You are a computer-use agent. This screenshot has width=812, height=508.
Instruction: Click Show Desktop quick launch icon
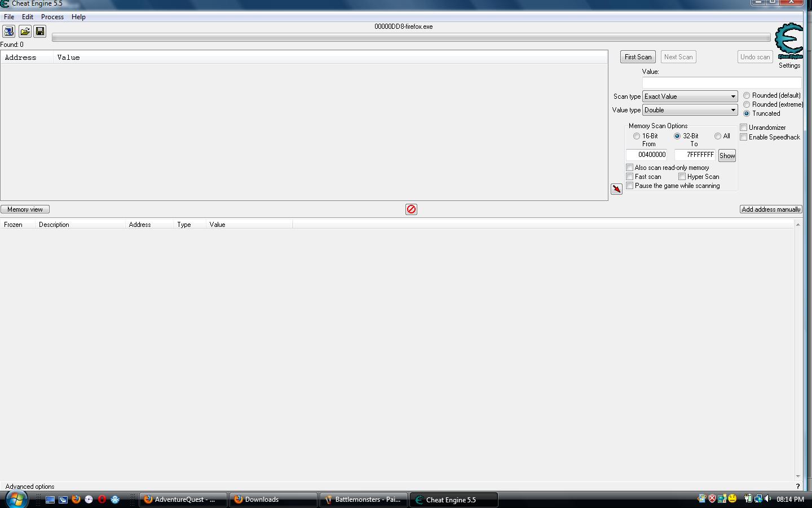pyautogui.click(x=50, y=500)
